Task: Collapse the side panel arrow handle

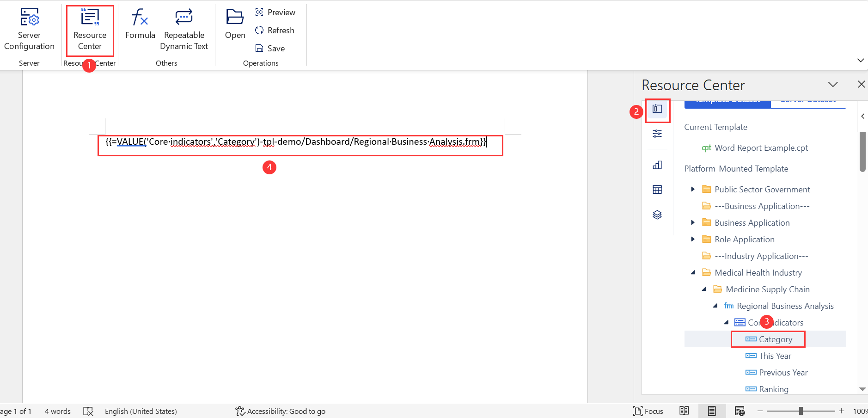Action: [x=862, y=117]
